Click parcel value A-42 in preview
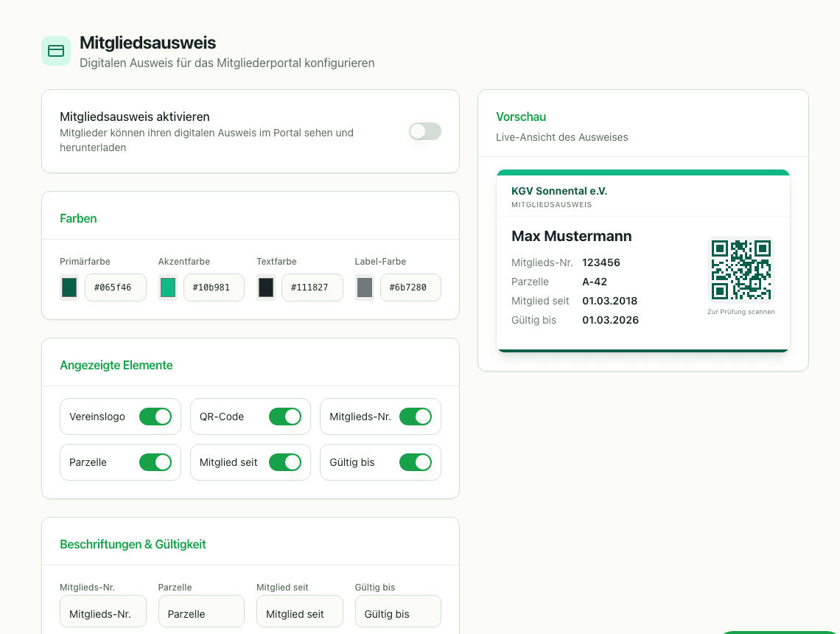840x634 pixels. click(595, 282)
